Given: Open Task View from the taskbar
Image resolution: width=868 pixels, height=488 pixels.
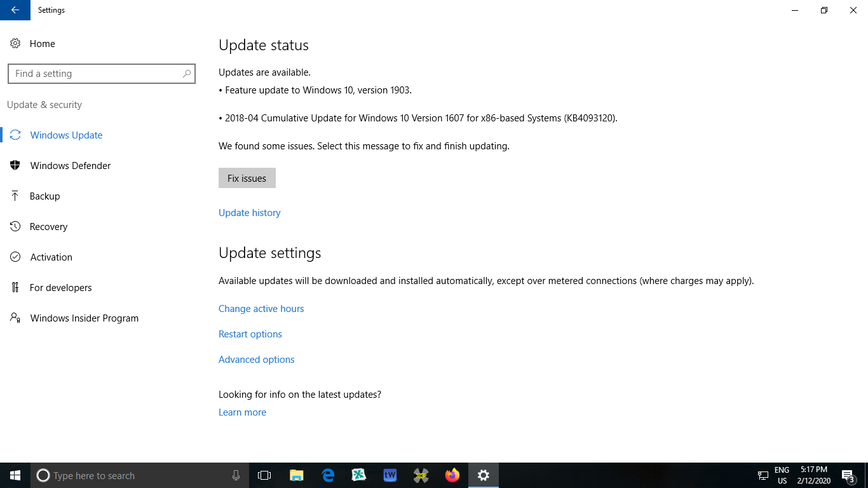Looking at the screenshot, I should [x=264, y=475].
